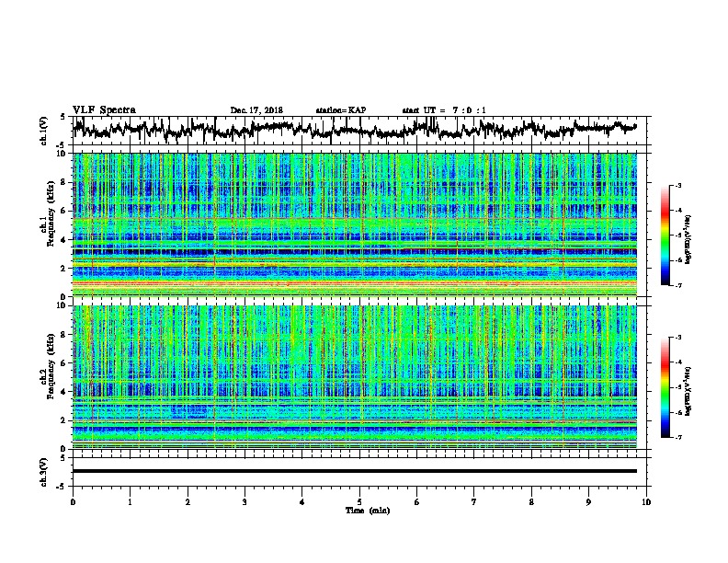Select the "start UT = 7 : 0 : 1" text
The image size is (728, 563).
point(444,110)
